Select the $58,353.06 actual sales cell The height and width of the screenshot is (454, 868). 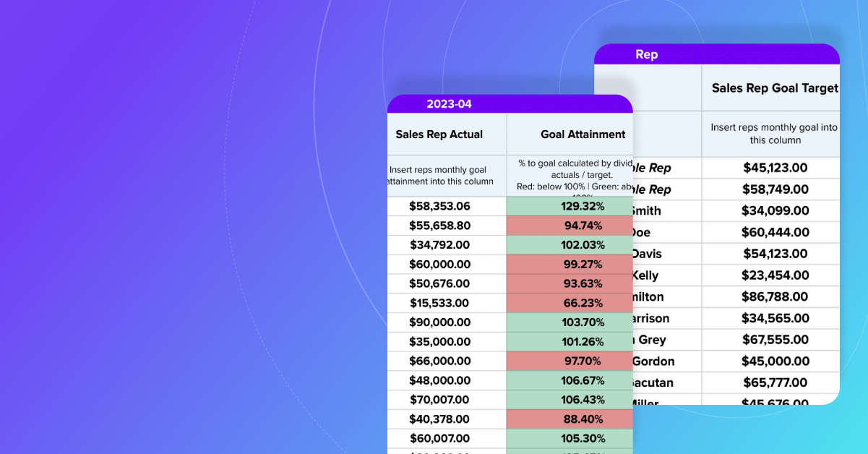(439, 206)
